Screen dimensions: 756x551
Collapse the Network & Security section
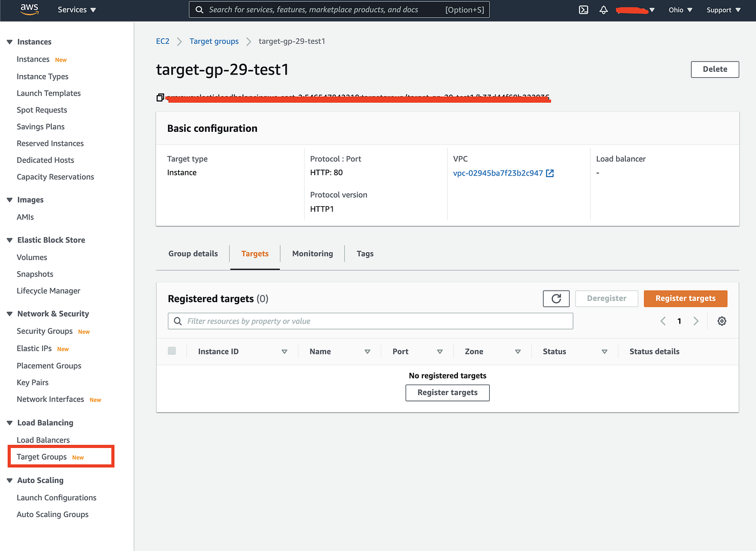[9, 314]
